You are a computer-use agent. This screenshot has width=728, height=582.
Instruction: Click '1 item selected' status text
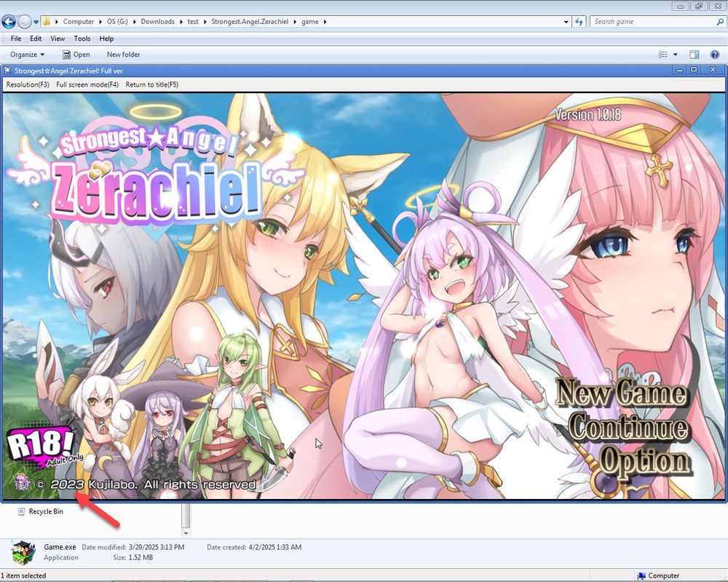click(x=23, y=575)
